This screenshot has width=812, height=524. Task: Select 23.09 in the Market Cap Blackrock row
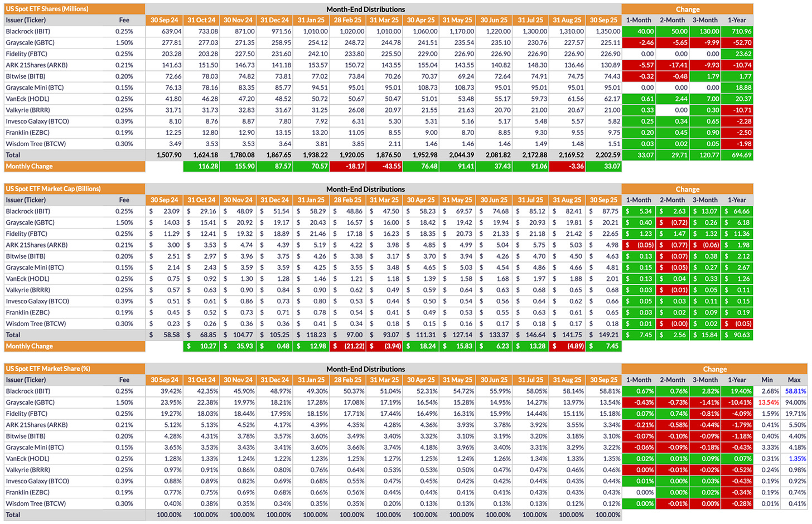(171, 211)
